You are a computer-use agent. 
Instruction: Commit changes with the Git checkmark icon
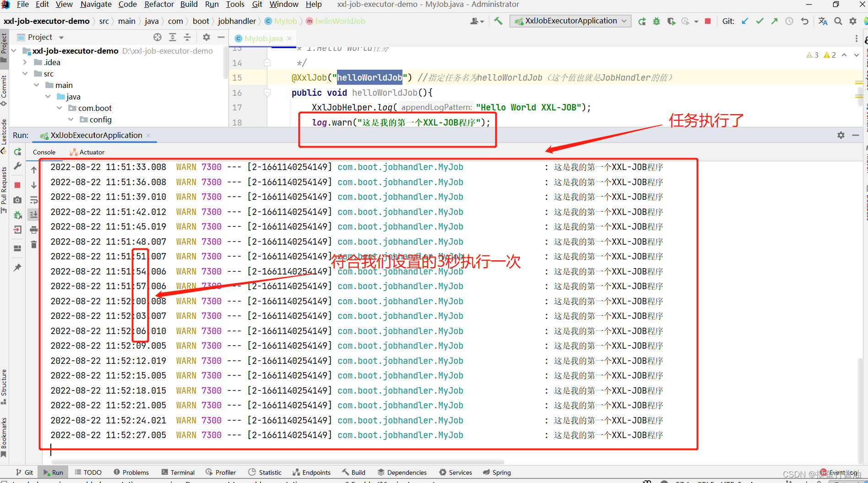(x=759, y=21)
